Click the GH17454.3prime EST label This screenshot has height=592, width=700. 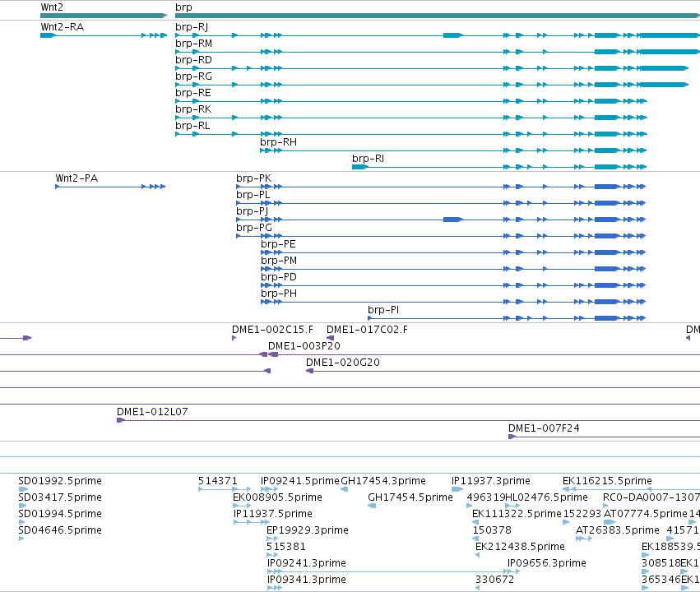383,481
